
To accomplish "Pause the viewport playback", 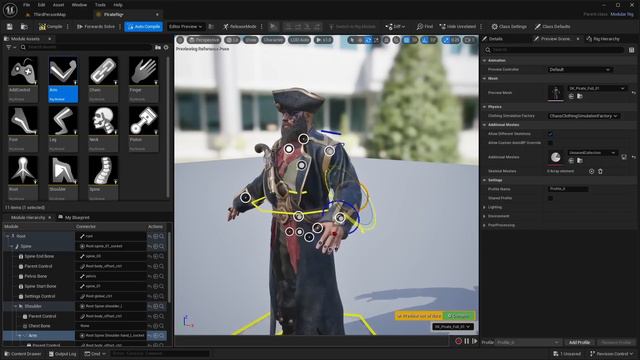I will (467, 341).
